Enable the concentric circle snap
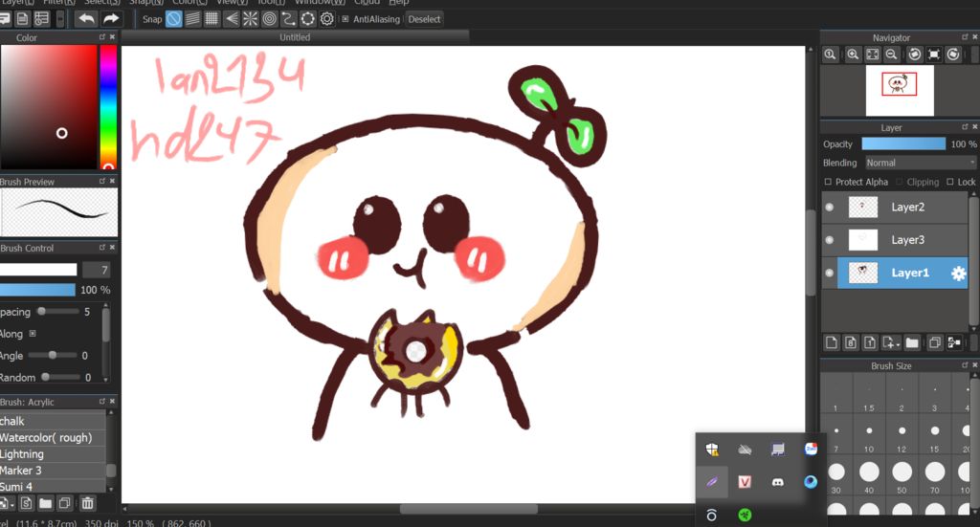Screen dimensions: 980x527 pos(269,19)
